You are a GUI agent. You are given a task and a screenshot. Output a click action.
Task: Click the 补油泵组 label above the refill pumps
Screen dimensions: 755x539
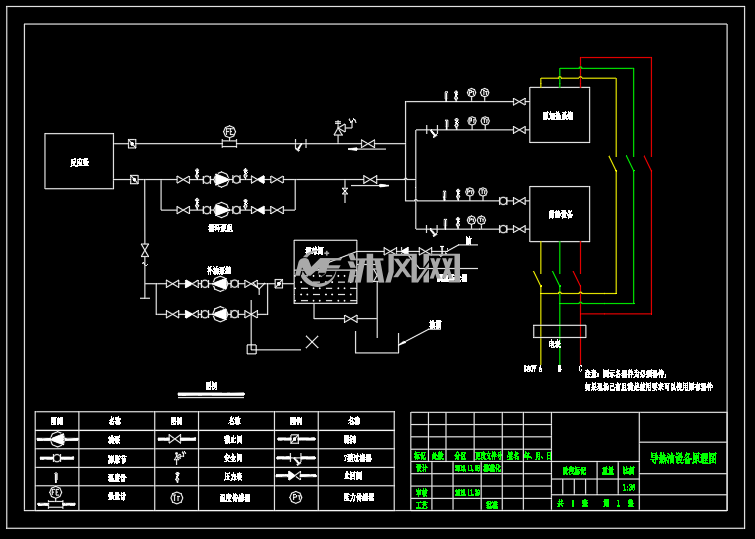[x=219, y=270]
